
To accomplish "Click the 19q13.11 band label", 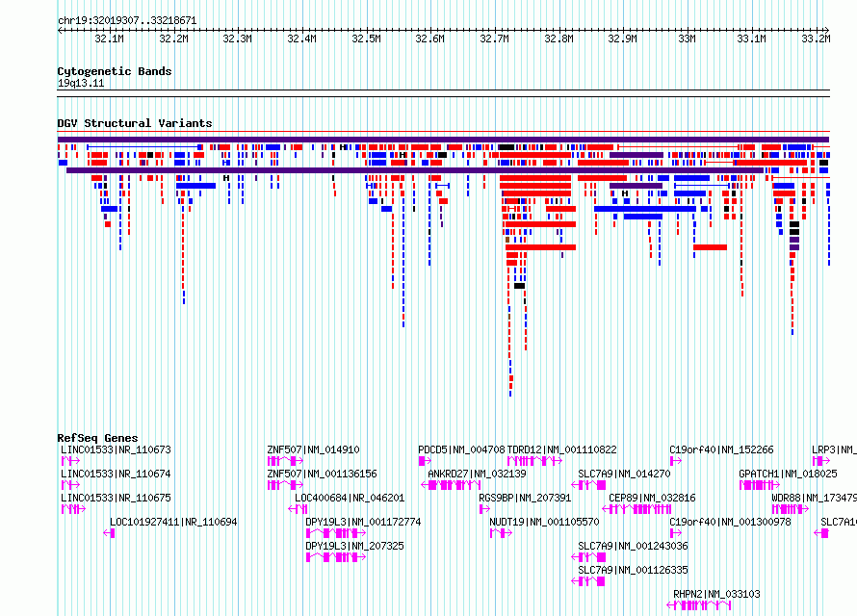I will (80, 83).
